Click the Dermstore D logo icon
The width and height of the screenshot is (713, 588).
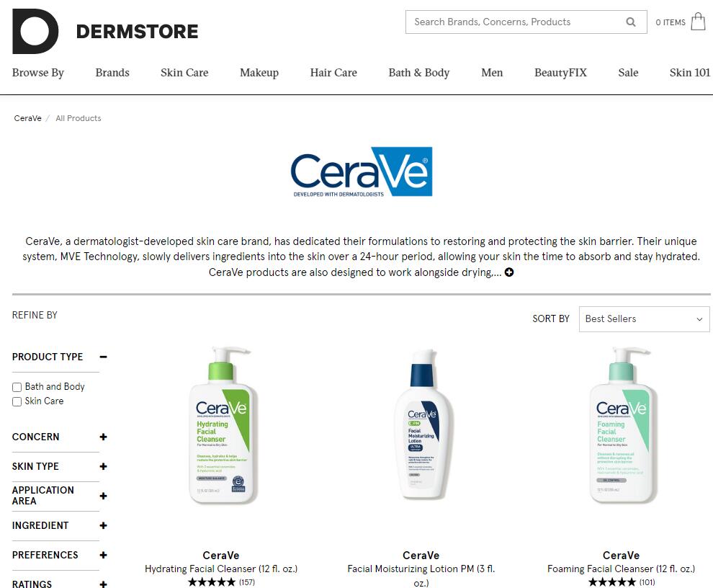(35, 31)
